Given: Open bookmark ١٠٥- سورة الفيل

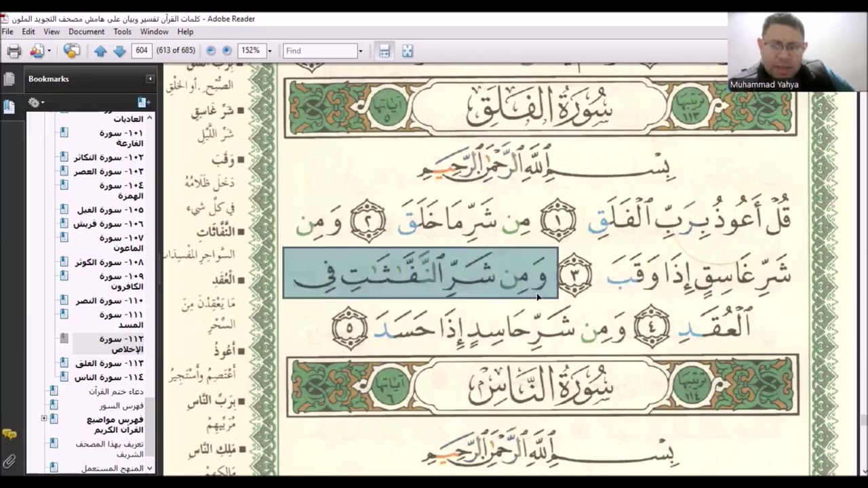Looking at the screenshot, I should (x=110, y=210).
